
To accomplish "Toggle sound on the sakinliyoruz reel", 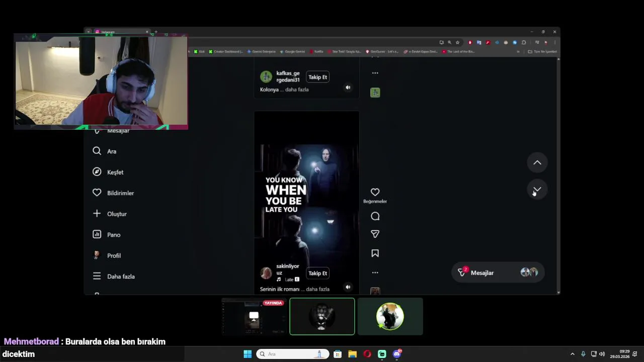I will click(x=348, y=287).
